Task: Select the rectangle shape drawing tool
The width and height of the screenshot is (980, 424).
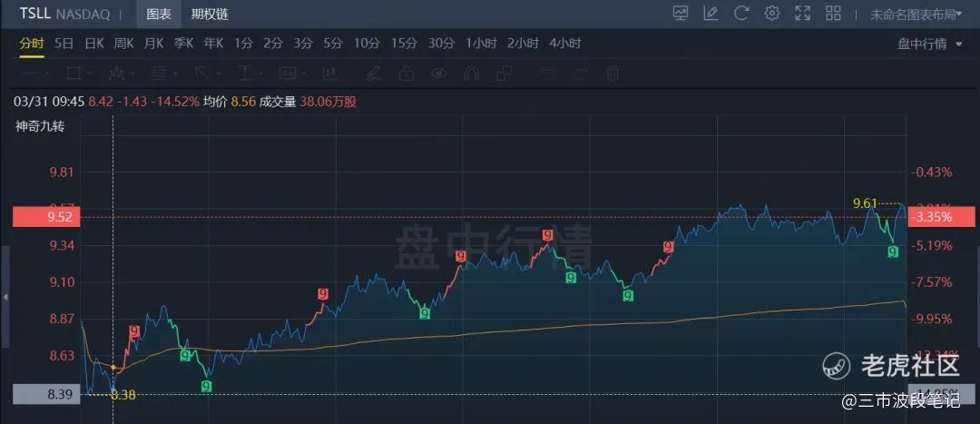Action: tap(73, 74)
